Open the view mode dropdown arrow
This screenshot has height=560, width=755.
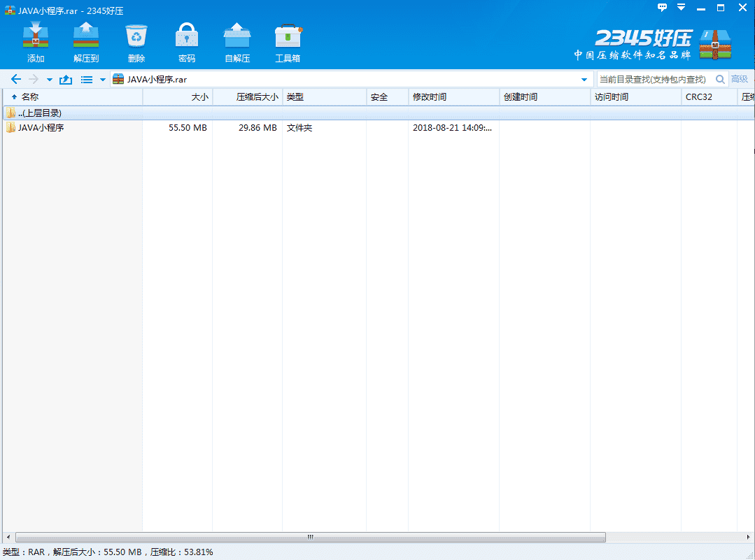tap(102, 79)
